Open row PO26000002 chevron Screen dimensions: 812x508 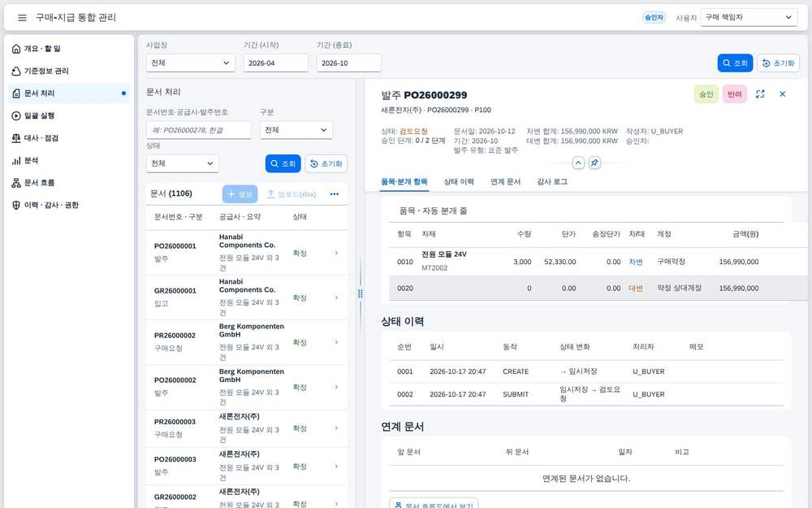337,387
